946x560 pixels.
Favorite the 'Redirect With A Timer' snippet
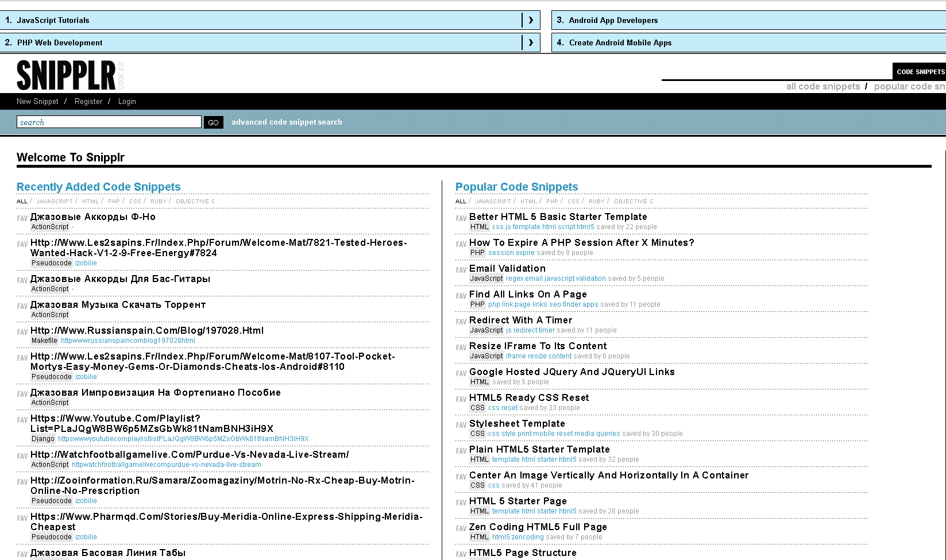click(461, 322)
